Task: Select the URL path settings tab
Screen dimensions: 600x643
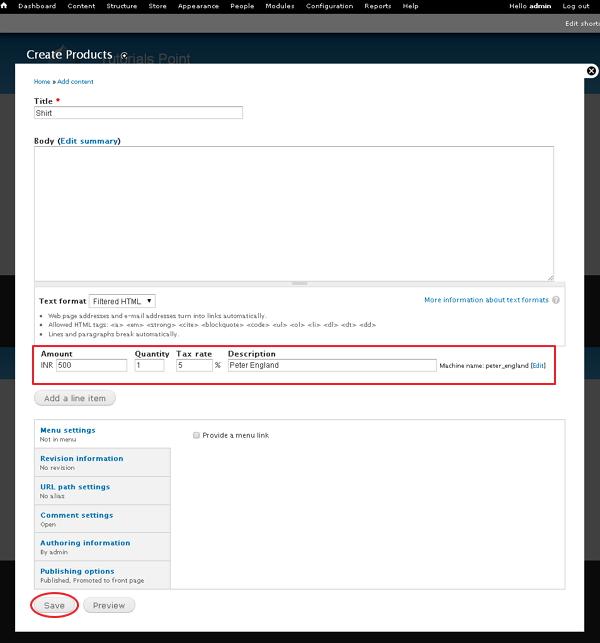Action: point(102,490)
